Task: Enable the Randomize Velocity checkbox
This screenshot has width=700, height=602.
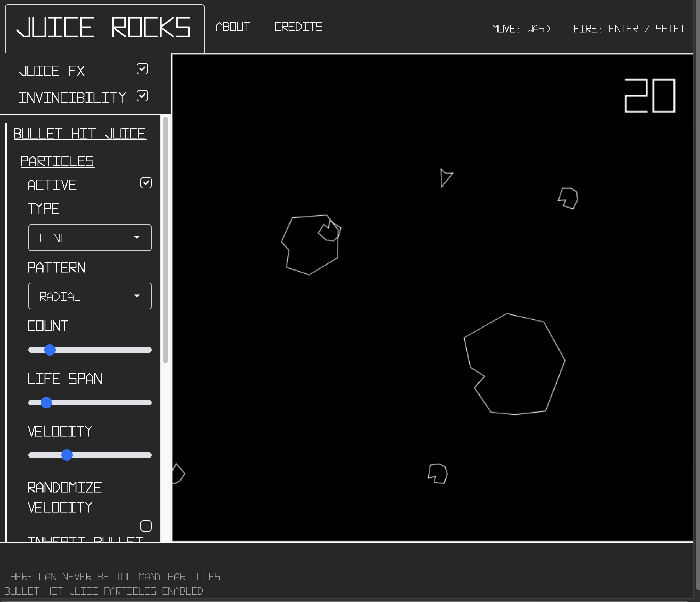Action: point(146,526)
